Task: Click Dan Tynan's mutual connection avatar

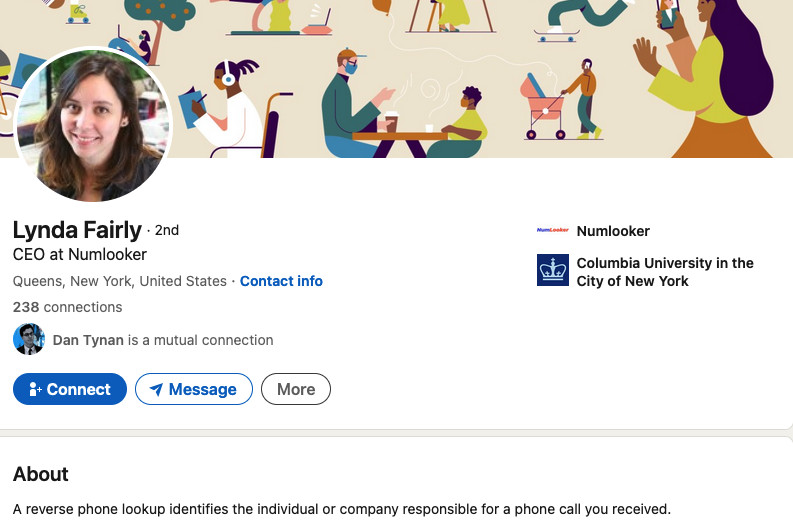Action: click(x=29, y=339)
